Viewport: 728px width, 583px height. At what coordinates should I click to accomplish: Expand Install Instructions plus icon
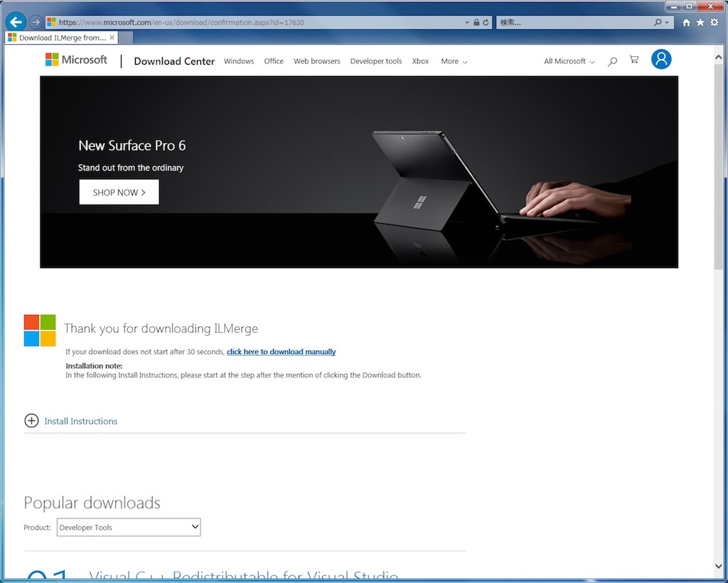pos(31,421)
